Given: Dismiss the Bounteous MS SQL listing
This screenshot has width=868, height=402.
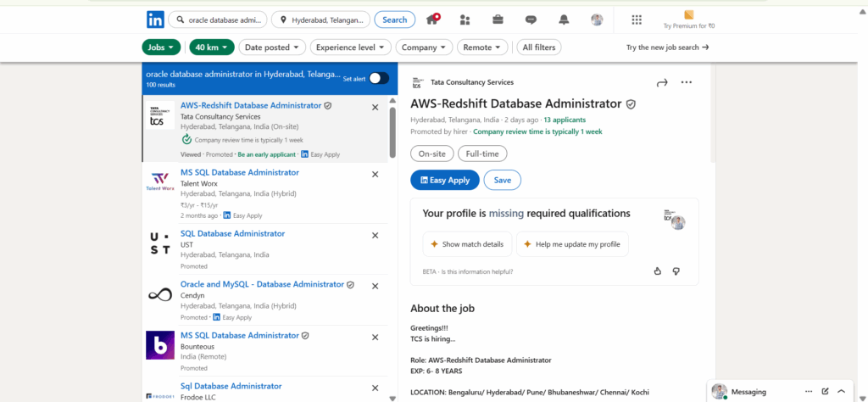Looking at the screenshot, I should tap(375, 338).
